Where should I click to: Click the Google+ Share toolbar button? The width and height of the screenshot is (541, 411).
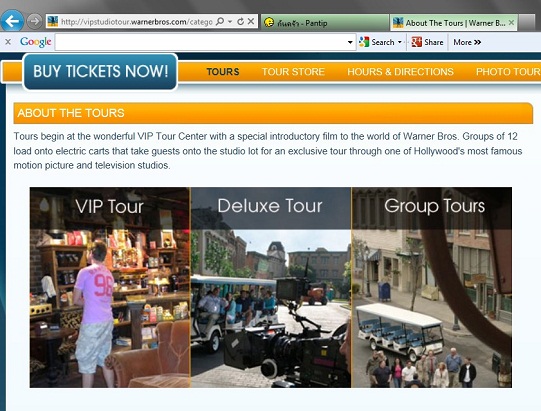pos(427,42)
